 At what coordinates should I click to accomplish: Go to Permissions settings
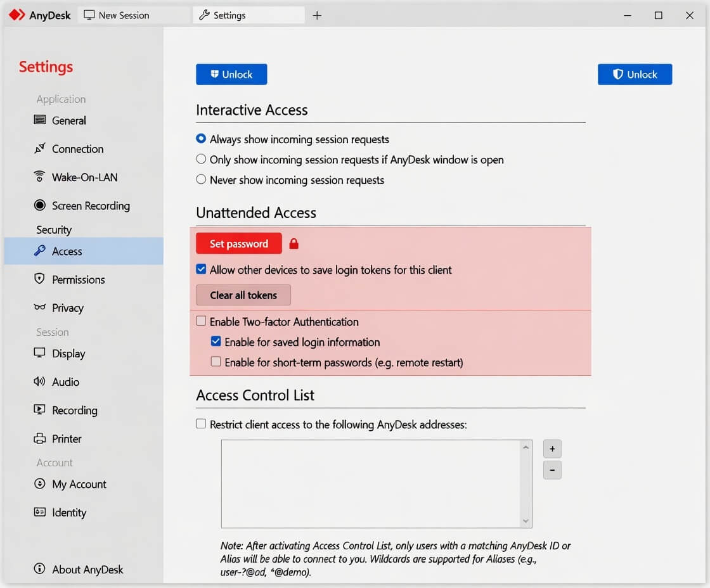coord(84,279)
